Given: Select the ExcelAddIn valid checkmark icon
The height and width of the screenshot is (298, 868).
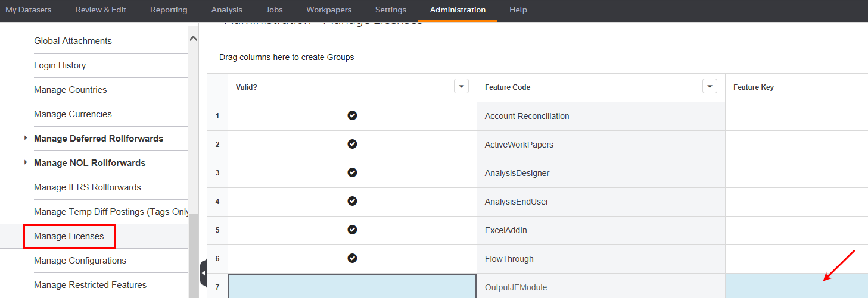Looking at the screenshot, I should click(x=352, y=230).
